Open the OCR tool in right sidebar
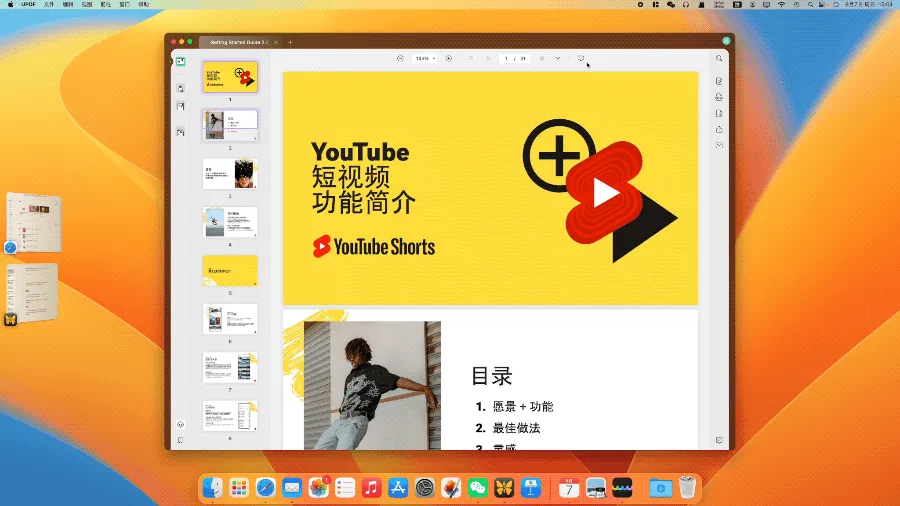 pos(719,81)
